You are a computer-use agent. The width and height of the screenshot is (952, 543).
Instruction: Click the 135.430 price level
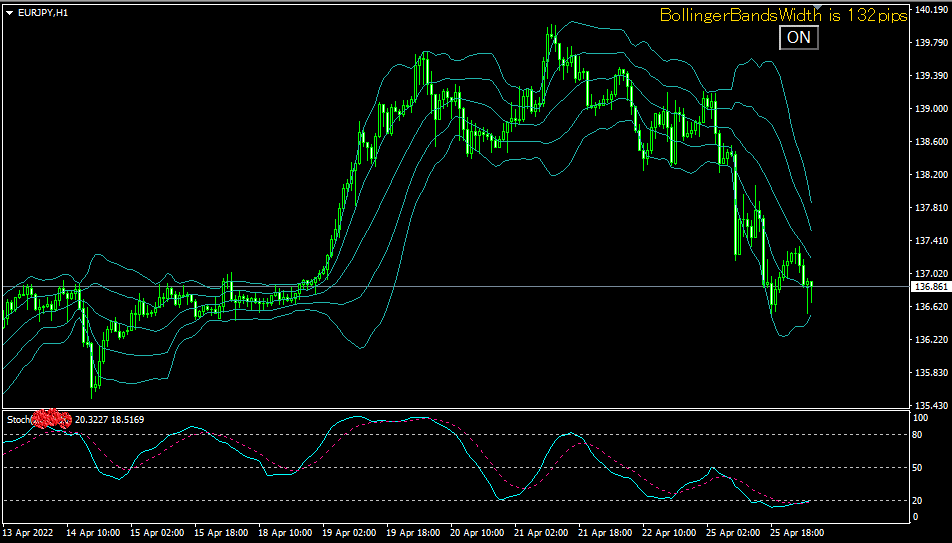click(x=931, y=406)
